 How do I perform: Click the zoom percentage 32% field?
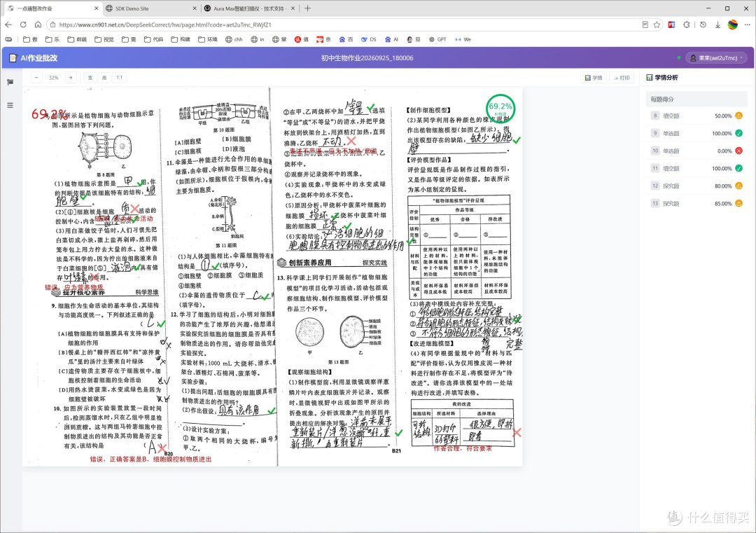click(x=53, y=78)
